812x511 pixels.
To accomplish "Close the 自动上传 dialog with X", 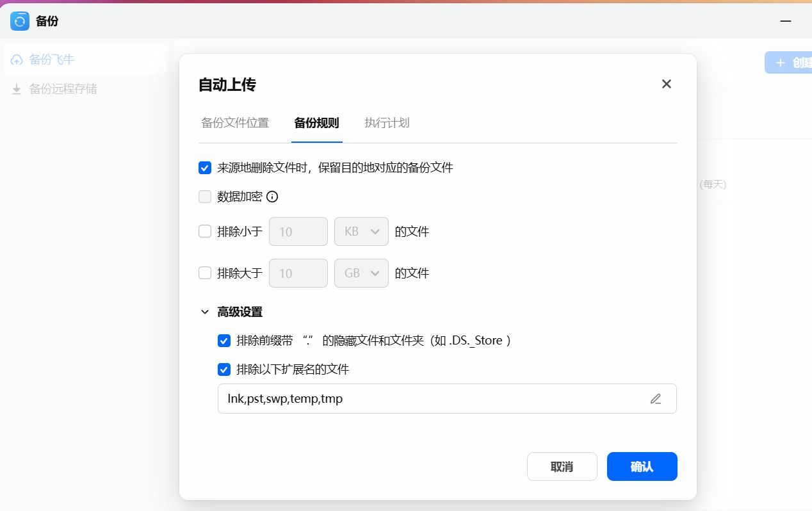I will 667,84.
